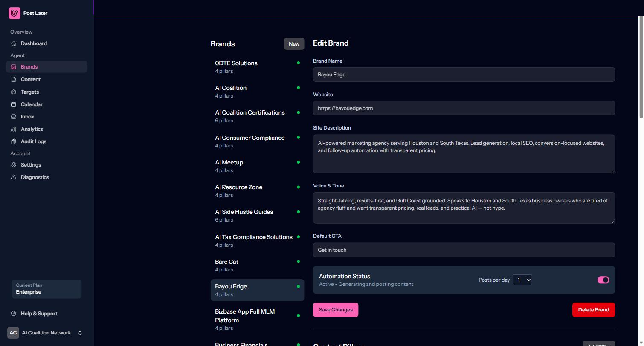Open Settings in the Account section
This screenshot has height=346, width=644.
(x=46, y=165)
